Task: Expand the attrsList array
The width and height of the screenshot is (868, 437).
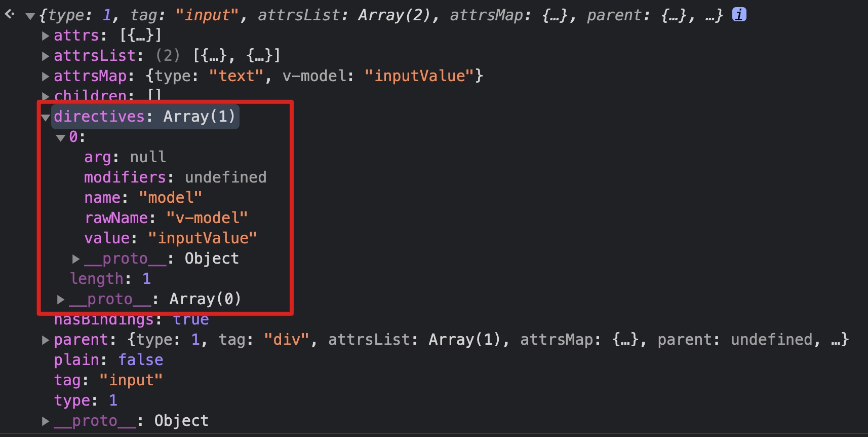Action: pos(46,56)
